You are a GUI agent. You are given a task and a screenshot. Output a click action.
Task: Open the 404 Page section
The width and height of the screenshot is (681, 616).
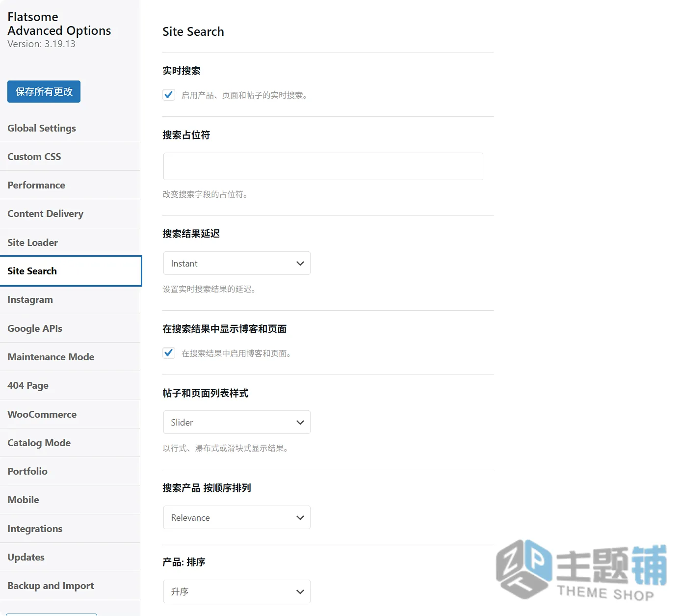70,385
